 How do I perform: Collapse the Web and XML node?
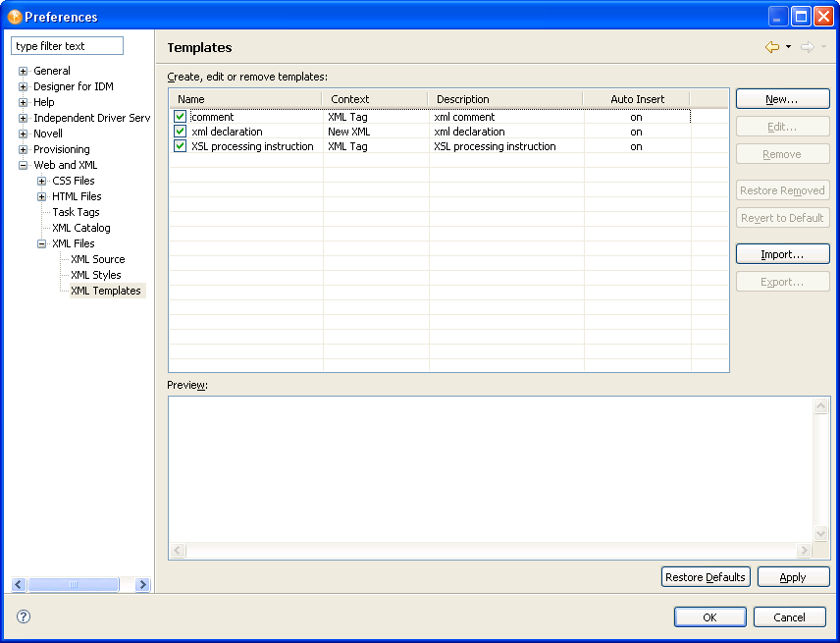point(23,165)
